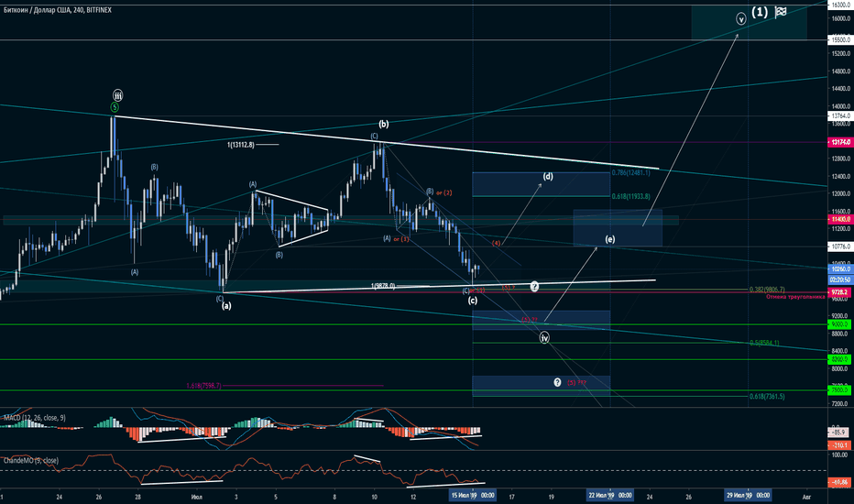This screenshot has height=504, width=854.
Task: Click the 0.5(8584.1) Fibonacci level label
Action: coord(764,343)
